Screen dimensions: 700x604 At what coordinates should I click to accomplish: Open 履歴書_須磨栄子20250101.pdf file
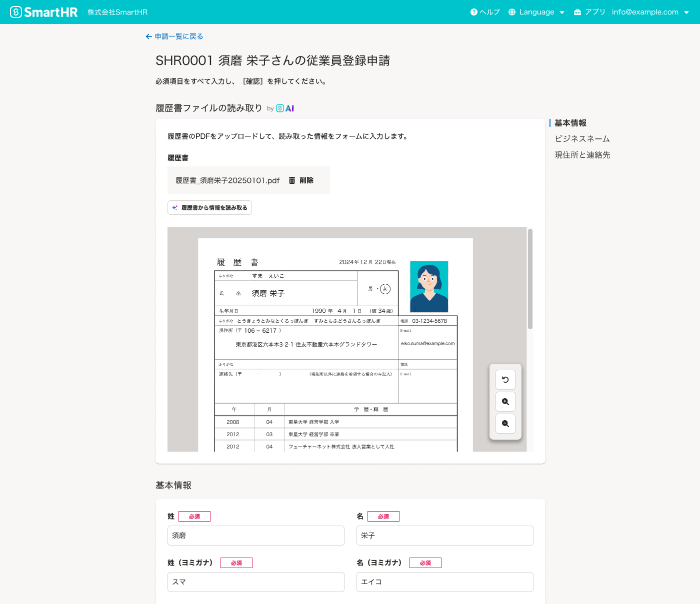click(226, 180)
